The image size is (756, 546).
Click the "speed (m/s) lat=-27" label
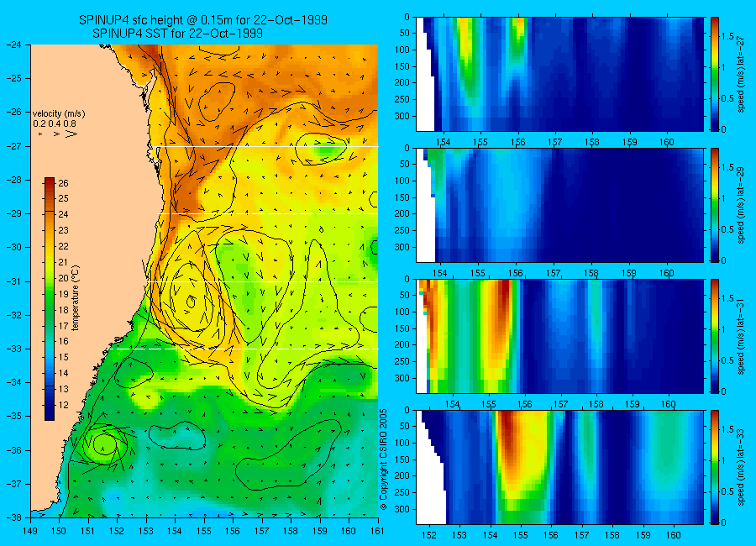click(742, 74)
